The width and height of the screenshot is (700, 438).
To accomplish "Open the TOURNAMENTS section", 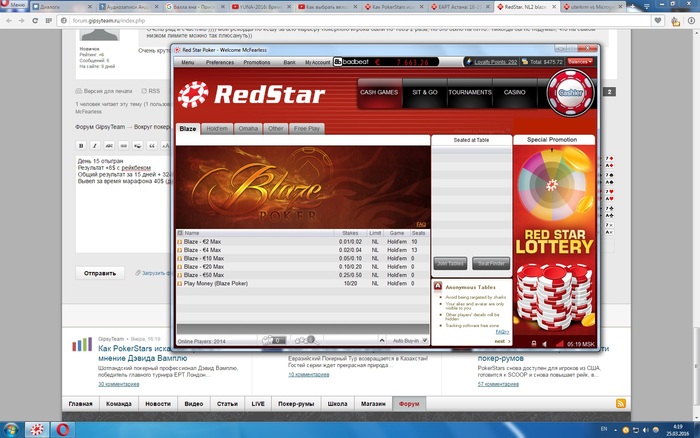I will click(470, 92).
